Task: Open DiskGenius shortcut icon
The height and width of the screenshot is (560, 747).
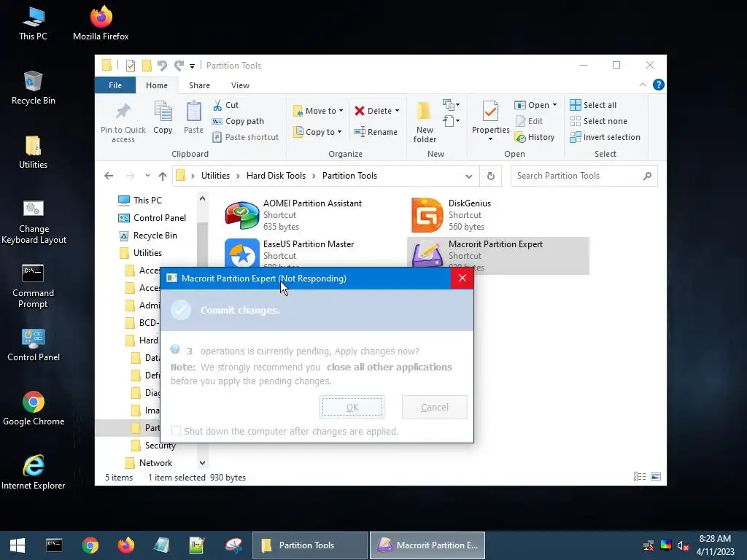Action: (x=427, y=215)
